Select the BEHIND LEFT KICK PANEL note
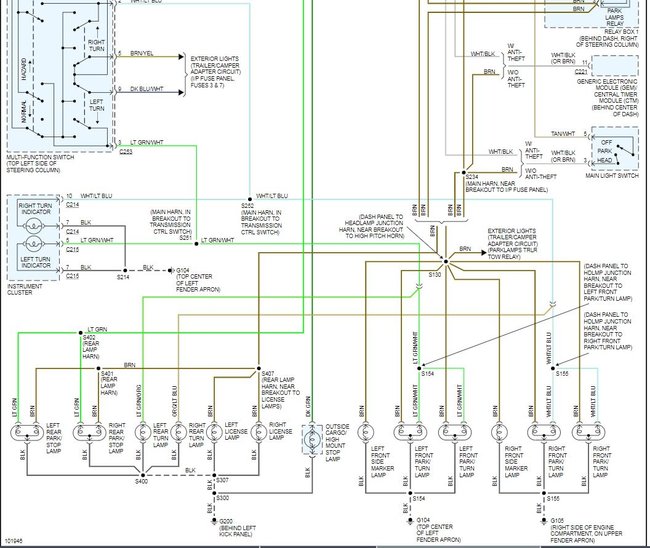The image size is (650, 548). pyautogui.click(x=238, y=531)
